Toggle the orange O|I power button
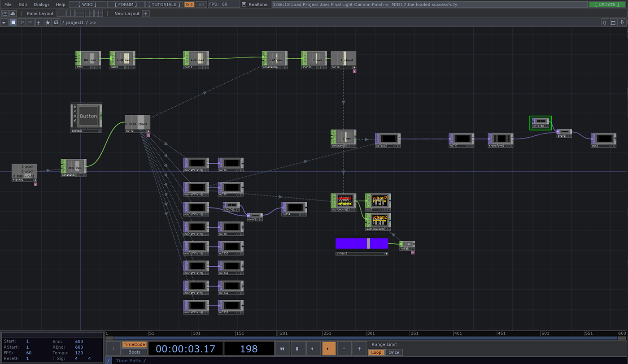 [x=189, y=4]
